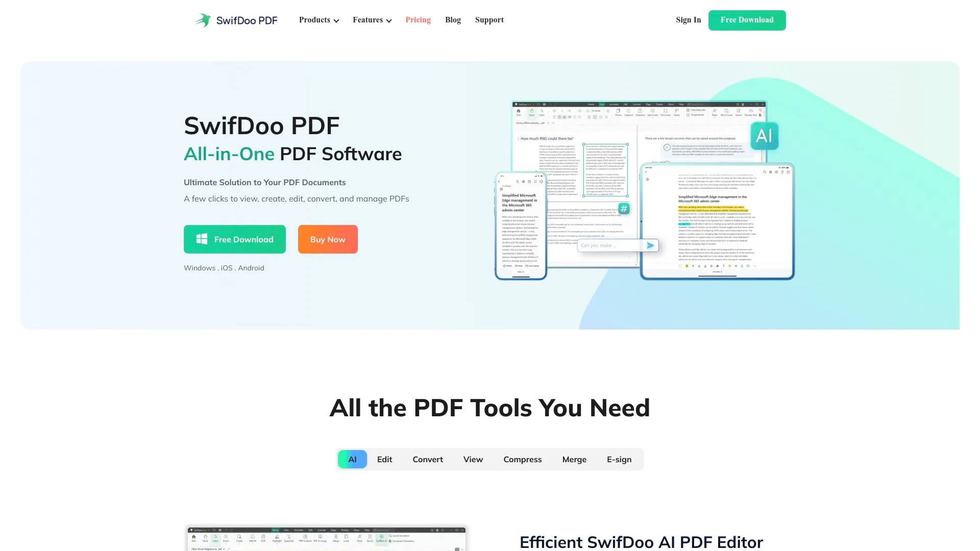Select the E-sign PDF tool
Viewport: 980px width, 551px height.
pos(619,459)
